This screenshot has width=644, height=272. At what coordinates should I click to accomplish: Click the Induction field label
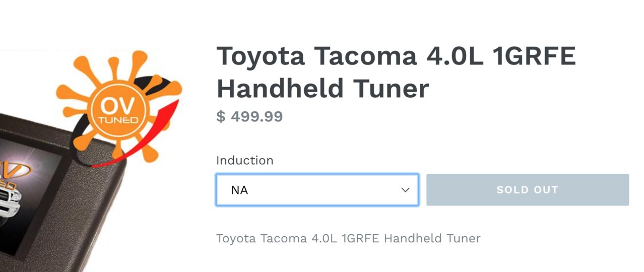coord(245,160)
